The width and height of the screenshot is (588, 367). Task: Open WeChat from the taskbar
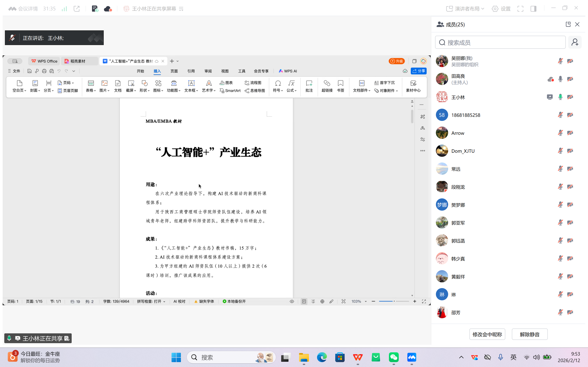394,357
